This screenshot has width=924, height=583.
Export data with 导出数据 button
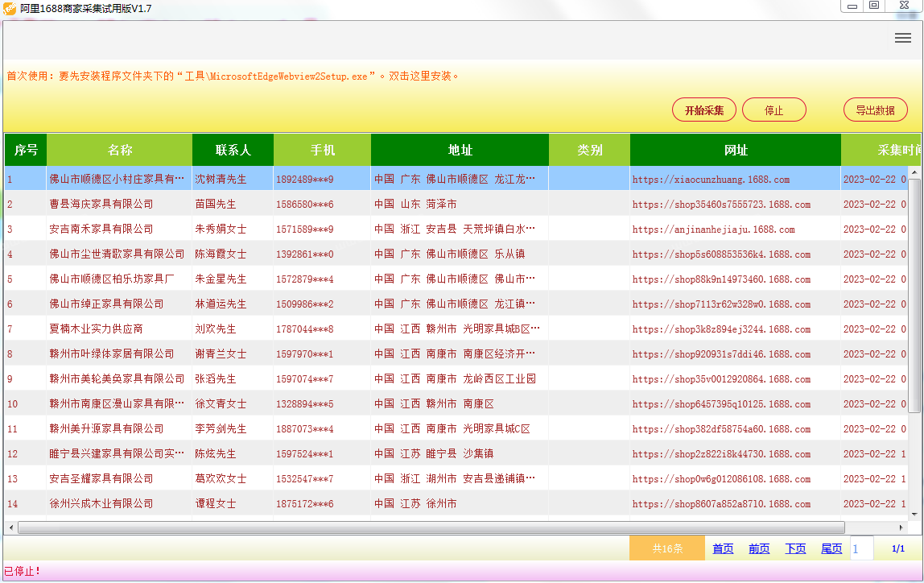(875, 110)
